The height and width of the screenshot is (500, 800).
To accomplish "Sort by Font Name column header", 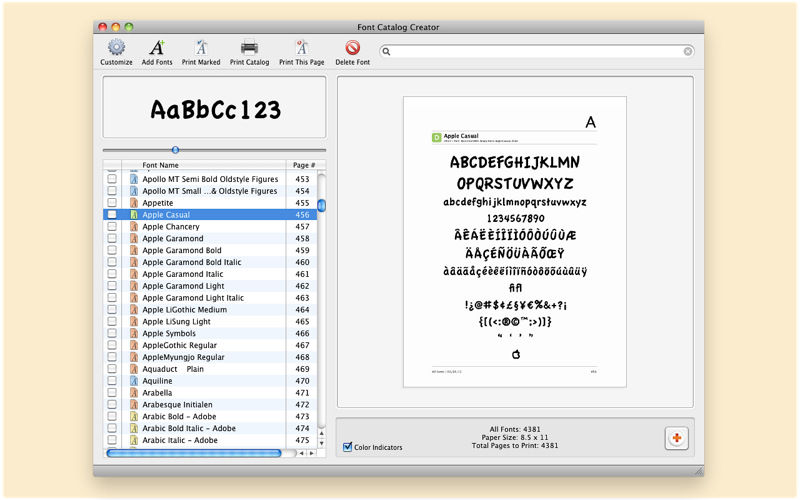I will pyautogui.click(x=204, y=165).
